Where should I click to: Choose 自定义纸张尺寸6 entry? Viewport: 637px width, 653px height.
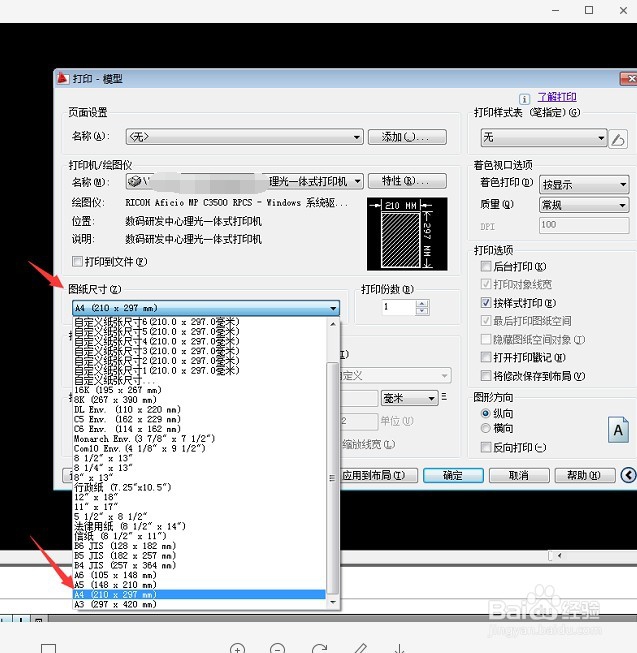199,322
